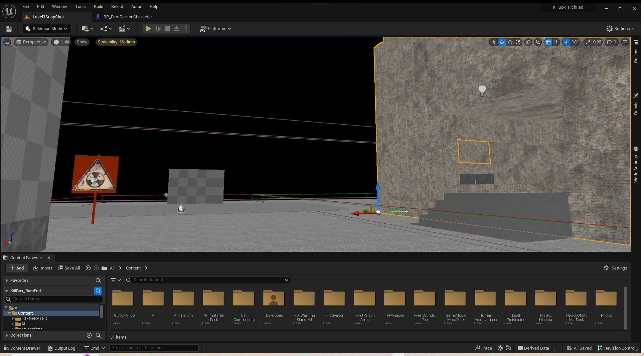This screenshot has height=356, width=644.
Task: Adjust camera speed setting
Action: [x=612, y=42]
